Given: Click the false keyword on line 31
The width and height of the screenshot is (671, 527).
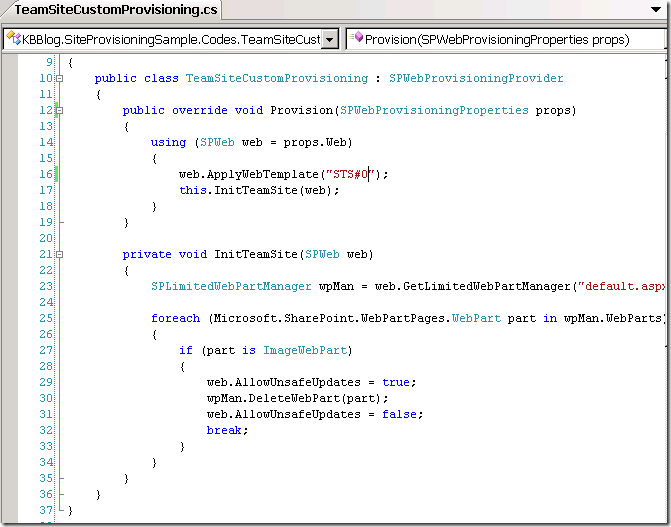Looking at the screenshot, I should pos(399,414).
